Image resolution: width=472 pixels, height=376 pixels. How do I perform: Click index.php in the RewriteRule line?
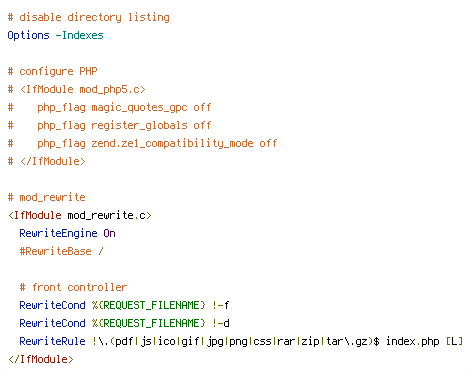pyautogui.click(x=413, y=341)
